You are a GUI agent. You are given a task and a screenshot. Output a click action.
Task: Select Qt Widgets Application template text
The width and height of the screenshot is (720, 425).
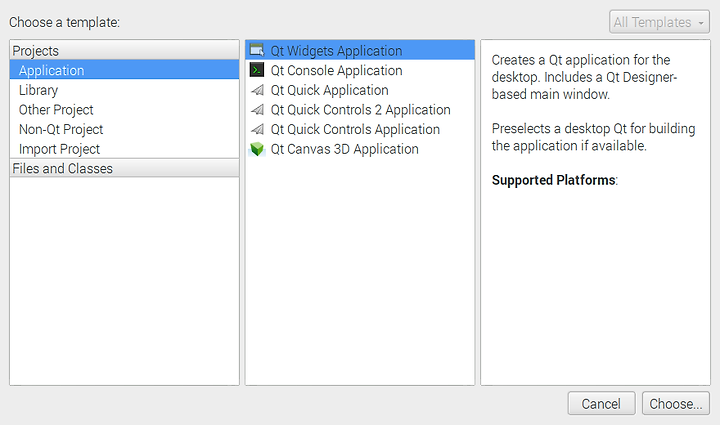pos(336,51)
